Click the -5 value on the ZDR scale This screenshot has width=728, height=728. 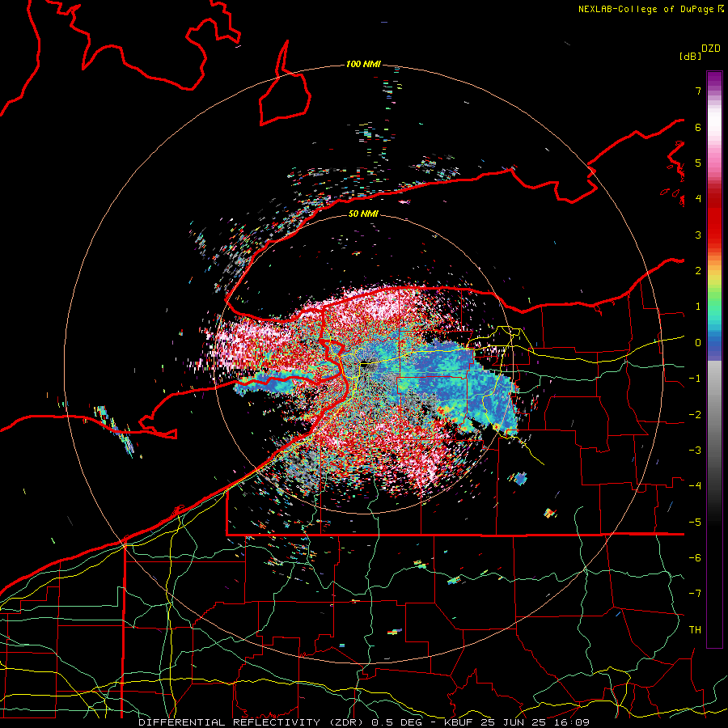(695, 523)
